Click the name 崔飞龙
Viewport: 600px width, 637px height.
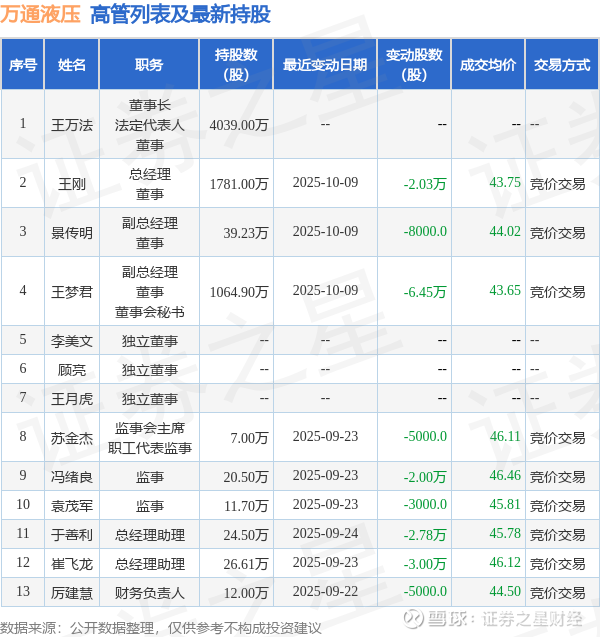click(72, 564)
